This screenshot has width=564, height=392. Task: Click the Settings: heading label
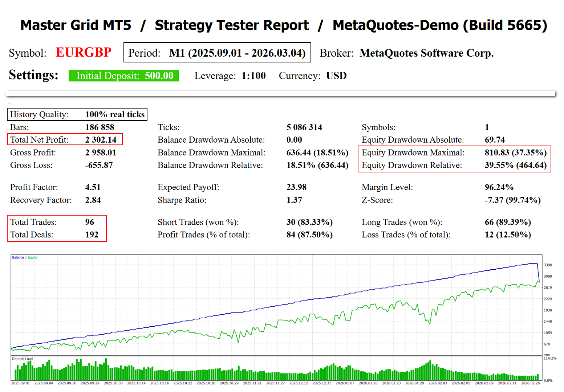click(x=33, y=75)
